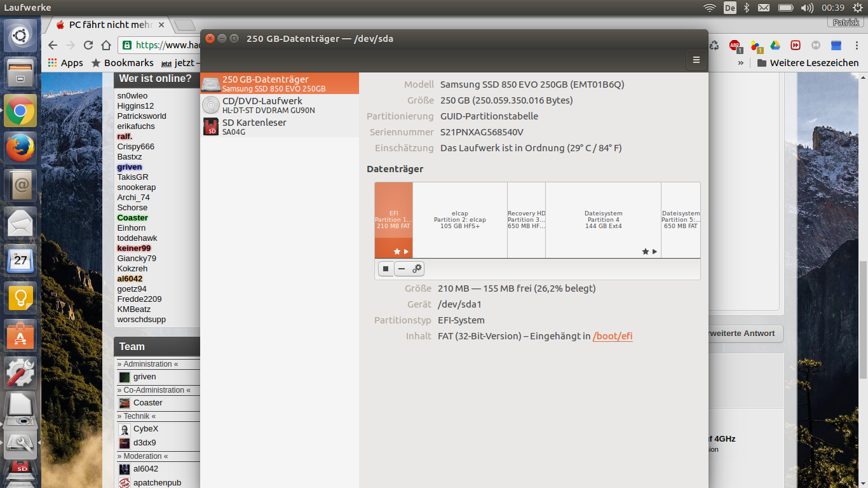The width and height of the screenshot is (868, 488).
Task: Open the messaging envelope indicator in panel
Action: coord(764,8)
